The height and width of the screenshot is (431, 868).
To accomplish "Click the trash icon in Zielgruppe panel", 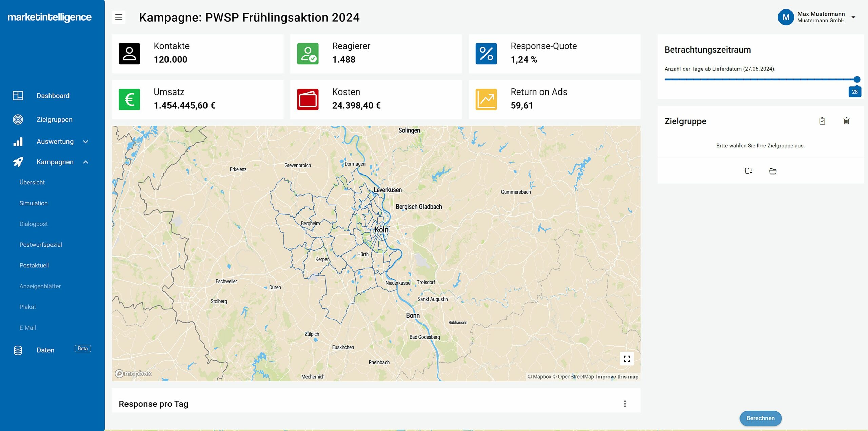I will [x=846, y=121].
